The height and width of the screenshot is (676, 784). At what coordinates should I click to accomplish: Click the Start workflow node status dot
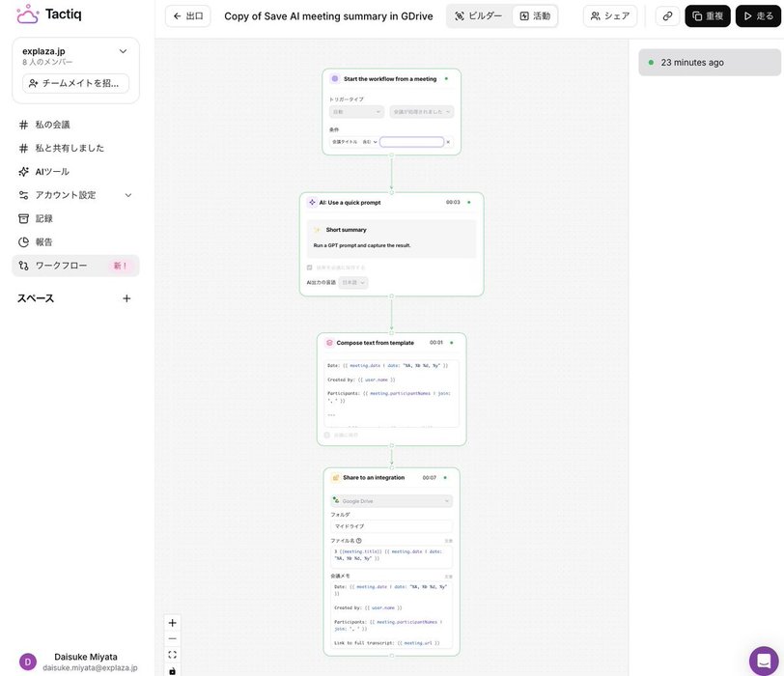(446, 78)
